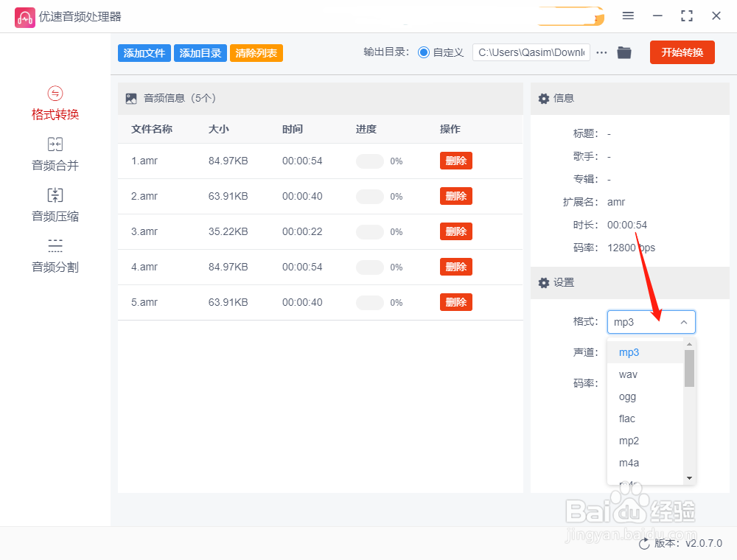737x560 pixels.
Task: Click the gear icon next to 信息
Action: point(542,98)
